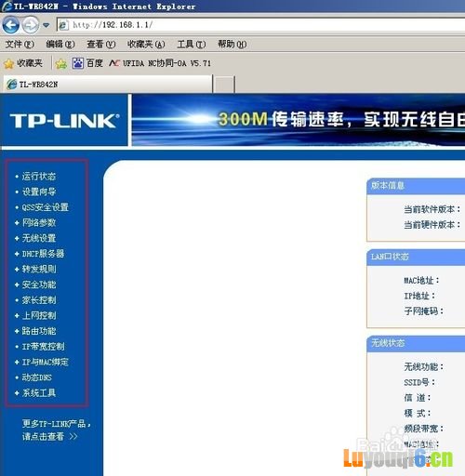The width and height of the screenshot is (465, 476).
Task: Click the IP地址 label
Action: point(419,296)
